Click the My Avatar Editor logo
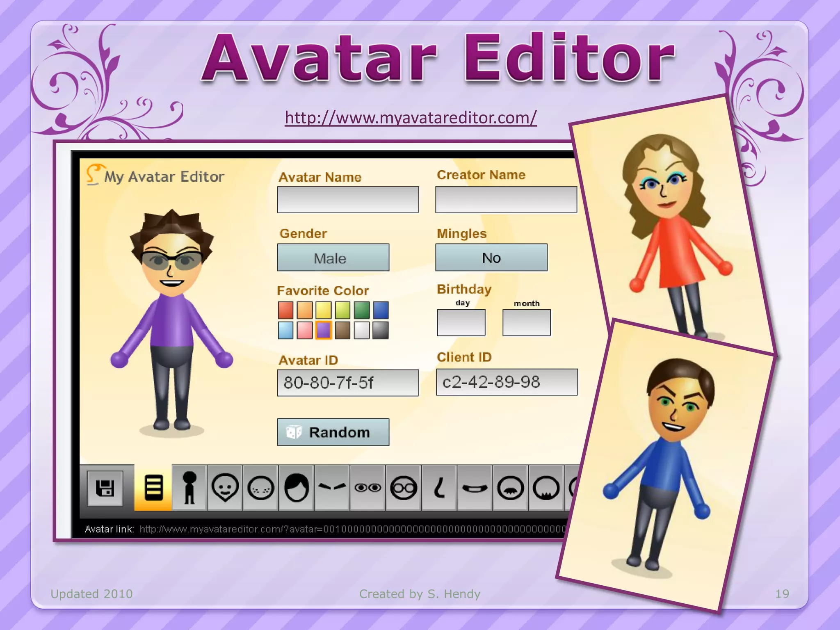This screenshot has height=630, width=840. point(155,176)
